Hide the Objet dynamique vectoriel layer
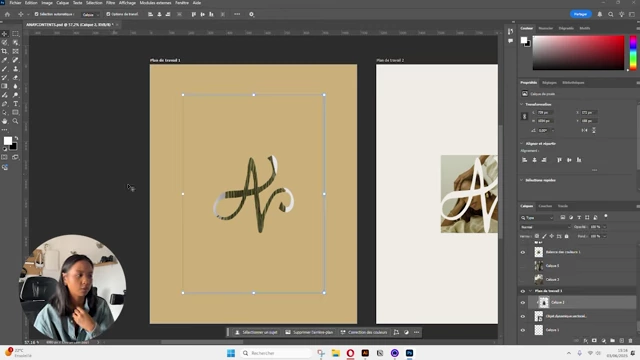Screen dimensions: 640x360 tap(522, 316)
